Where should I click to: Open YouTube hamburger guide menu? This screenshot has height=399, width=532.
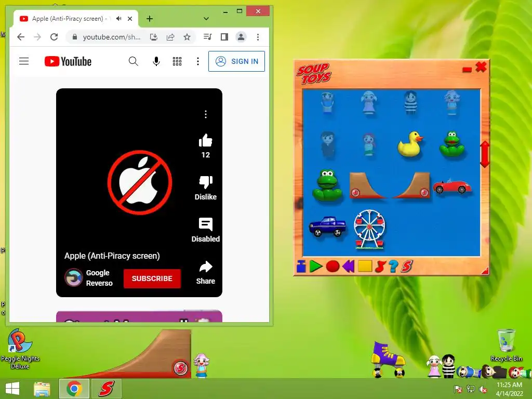click(24, 61)
